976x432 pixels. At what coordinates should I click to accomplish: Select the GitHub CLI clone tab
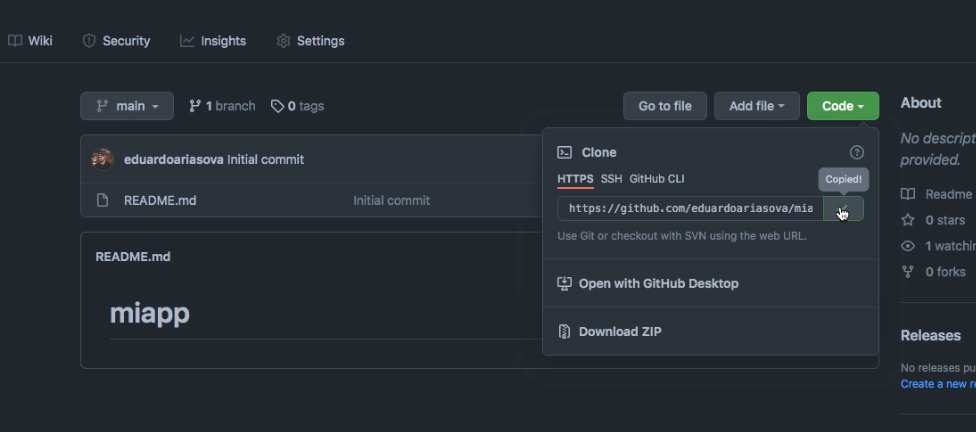coord(657,179)
